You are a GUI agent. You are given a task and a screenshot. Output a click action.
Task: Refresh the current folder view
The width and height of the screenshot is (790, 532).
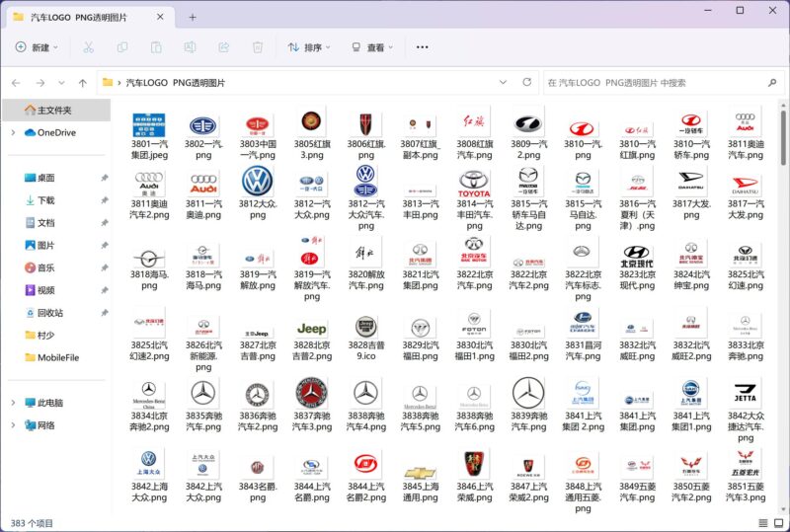(x=525, y=83)
